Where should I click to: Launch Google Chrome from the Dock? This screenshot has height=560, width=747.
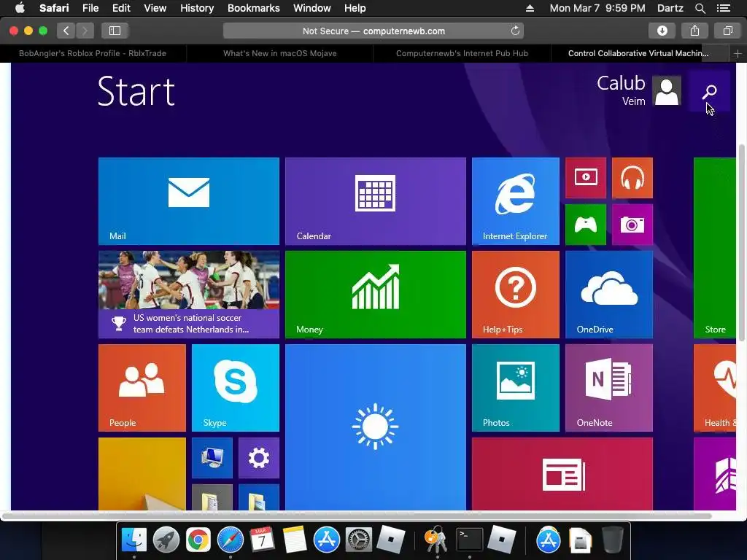click(198, 540)
